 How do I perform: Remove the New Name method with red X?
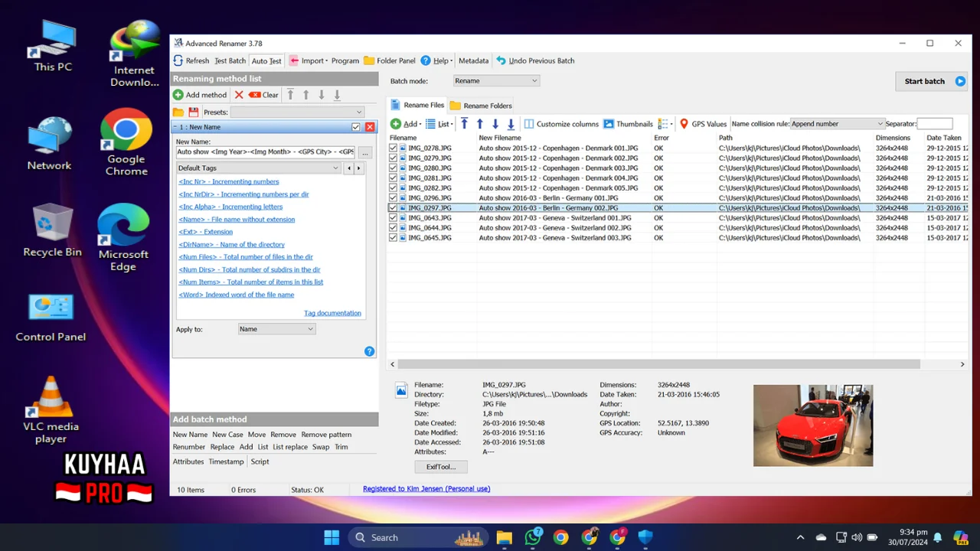tap(370, 127)
